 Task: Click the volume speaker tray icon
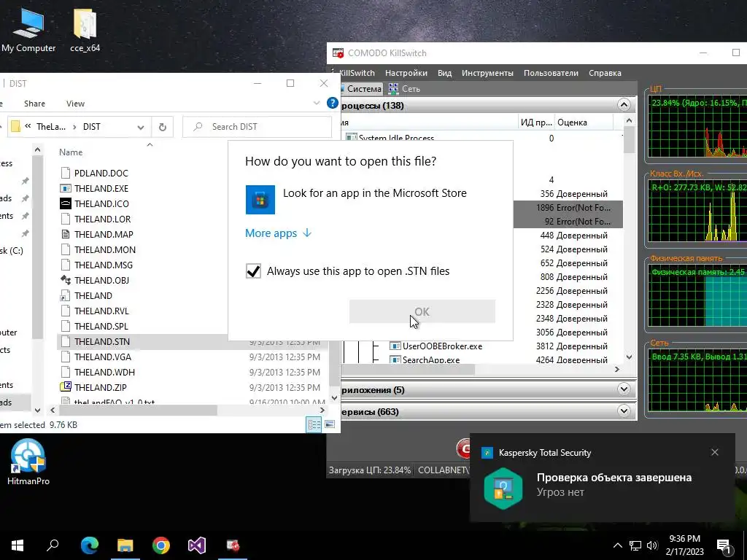[652, 545]
